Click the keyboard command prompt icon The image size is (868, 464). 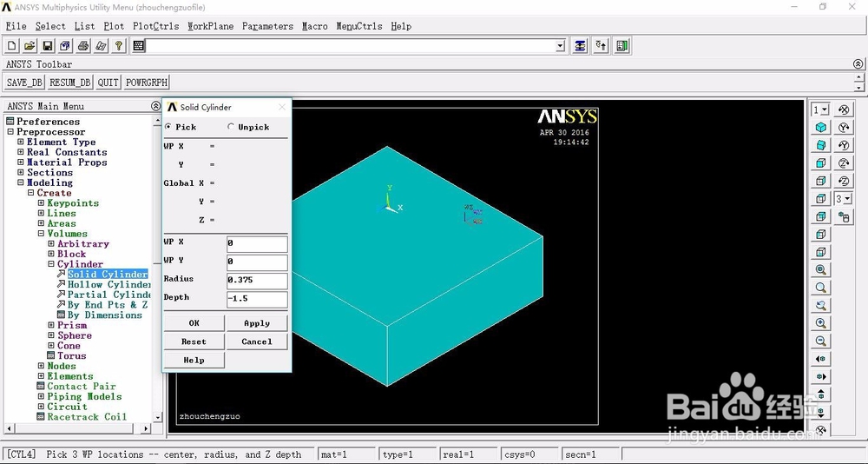pyautogui.click(x=138, y=45)
